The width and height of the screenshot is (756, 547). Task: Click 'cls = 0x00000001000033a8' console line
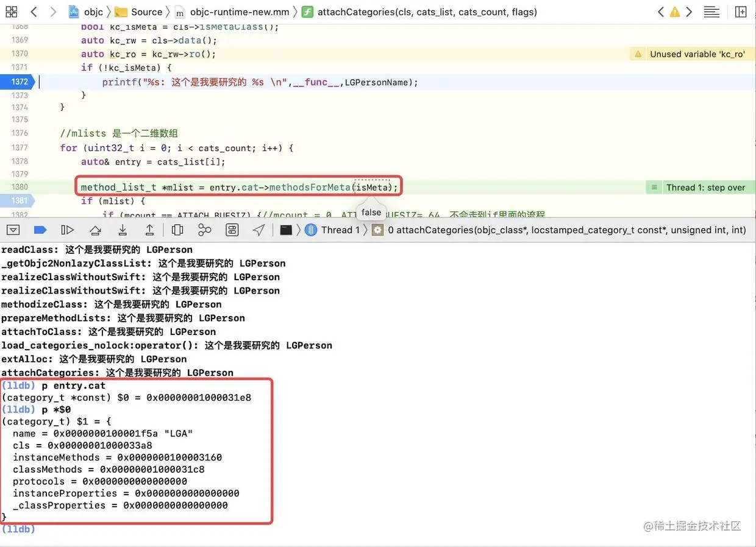click(82, 445)
